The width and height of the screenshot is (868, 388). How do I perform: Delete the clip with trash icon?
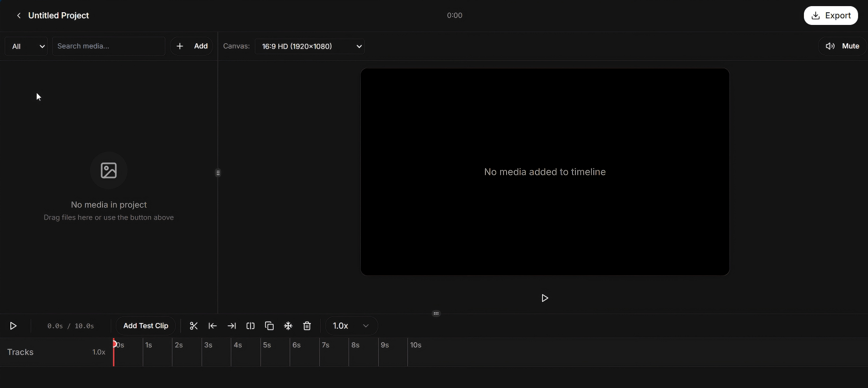[307, 326]
